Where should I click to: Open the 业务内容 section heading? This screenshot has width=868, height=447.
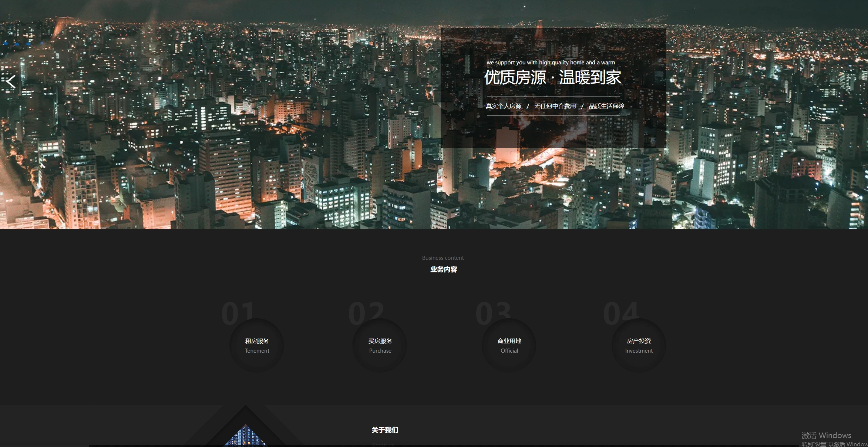tap(443, 270)
